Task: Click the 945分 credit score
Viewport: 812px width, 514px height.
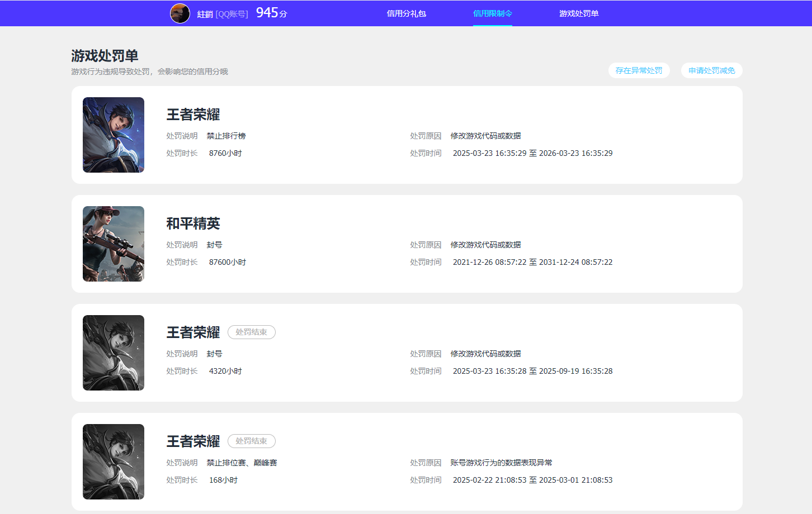Action: click(x=271, y=13)
